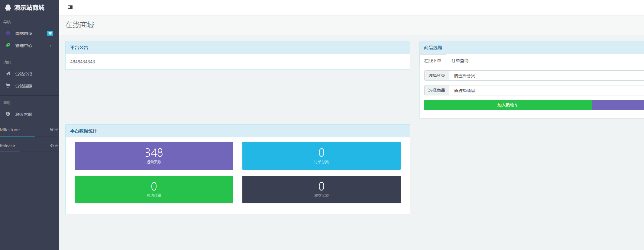The image size is (644, 250).
Task: Click the purple home icon in sidebar
Action: 8,33
